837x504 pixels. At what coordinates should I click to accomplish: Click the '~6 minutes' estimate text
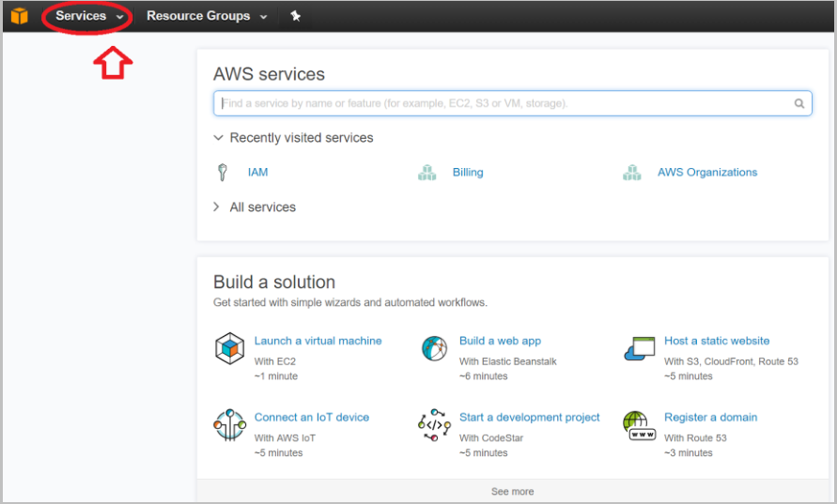coord(484,376)
